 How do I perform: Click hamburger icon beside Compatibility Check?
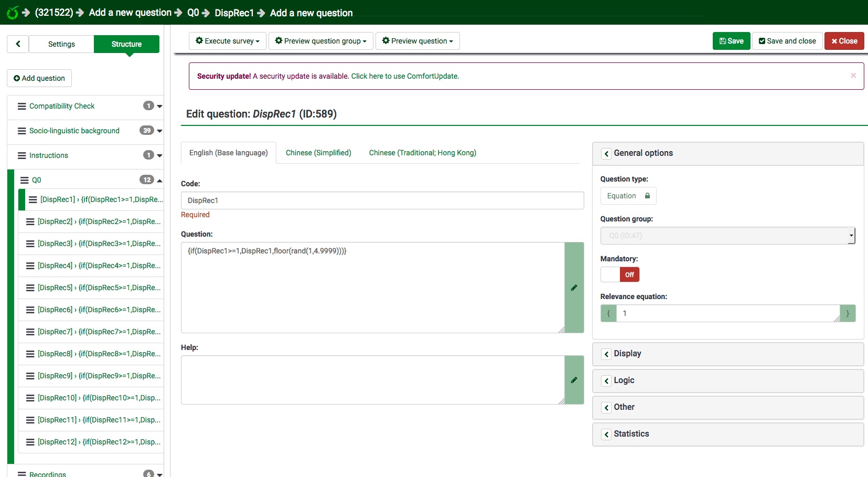click(22, 106)
